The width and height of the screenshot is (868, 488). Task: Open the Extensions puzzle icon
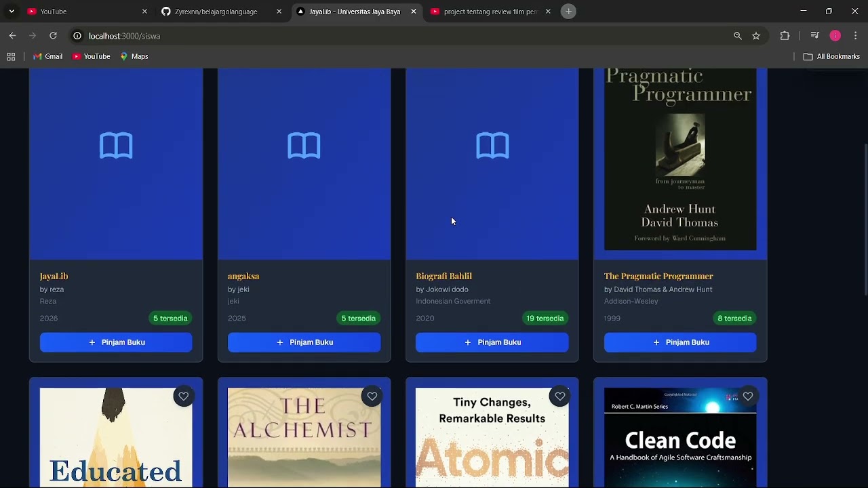(x=785, y=36)
